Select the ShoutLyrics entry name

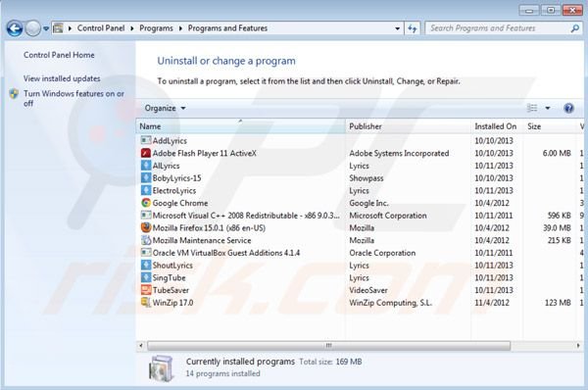pos(172,266)
